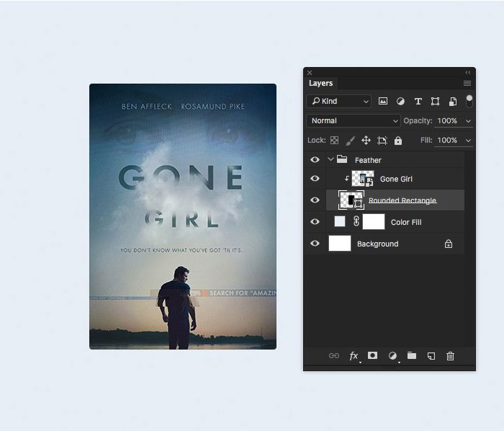This screenshot has width=504, height=431.
Task: Hide the Color Fill layer
Action: click(315, 221)
